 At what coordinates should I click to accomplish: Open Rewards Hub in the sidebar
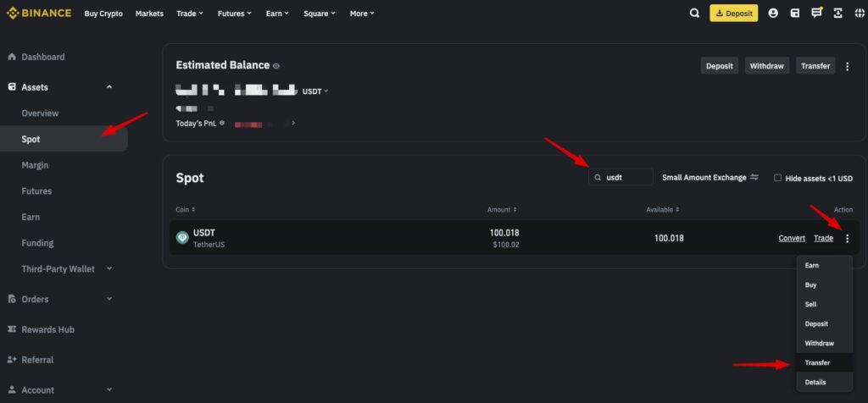[x=47, y=329]
